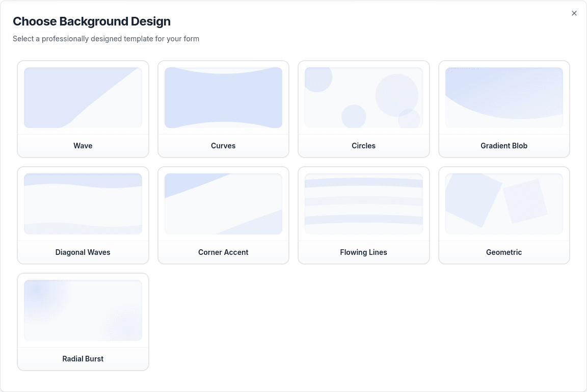The image size is (587, 392).
Task: Click the Wave template label
Action: point(83,145)
